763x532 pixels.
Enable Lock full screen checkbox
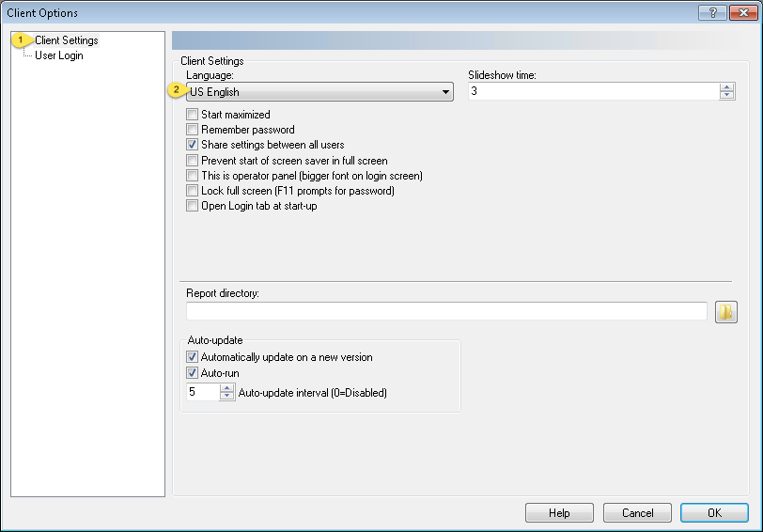[x=193, y=190]
